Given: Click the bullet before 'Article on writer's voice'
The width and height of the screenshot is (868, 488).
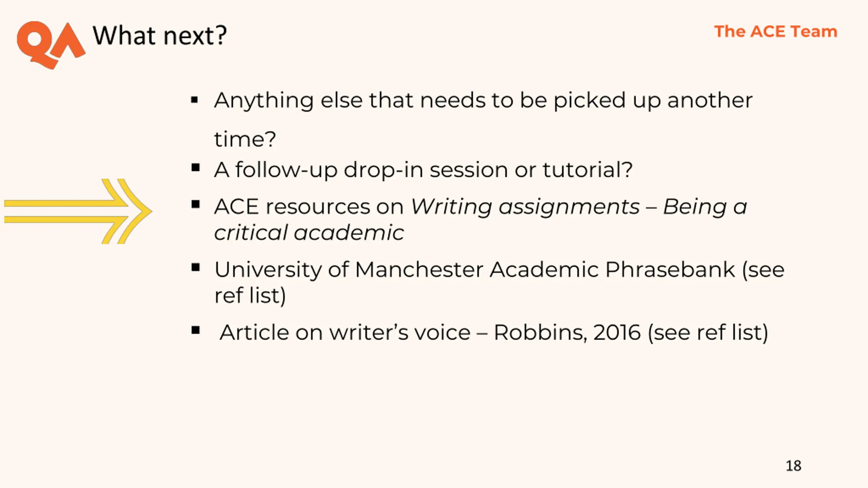Looking at the screenshot, I should click(x=195, y=330).
